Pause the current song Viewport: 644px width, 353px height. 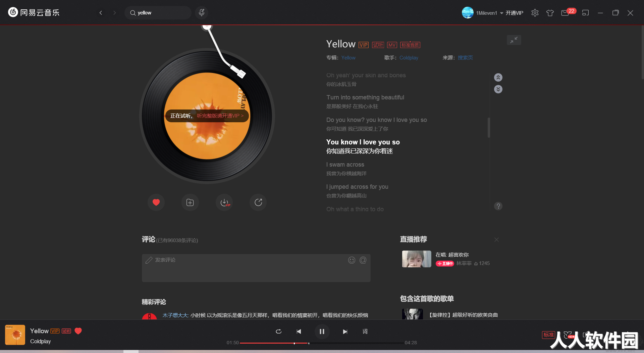coord(322,332)
